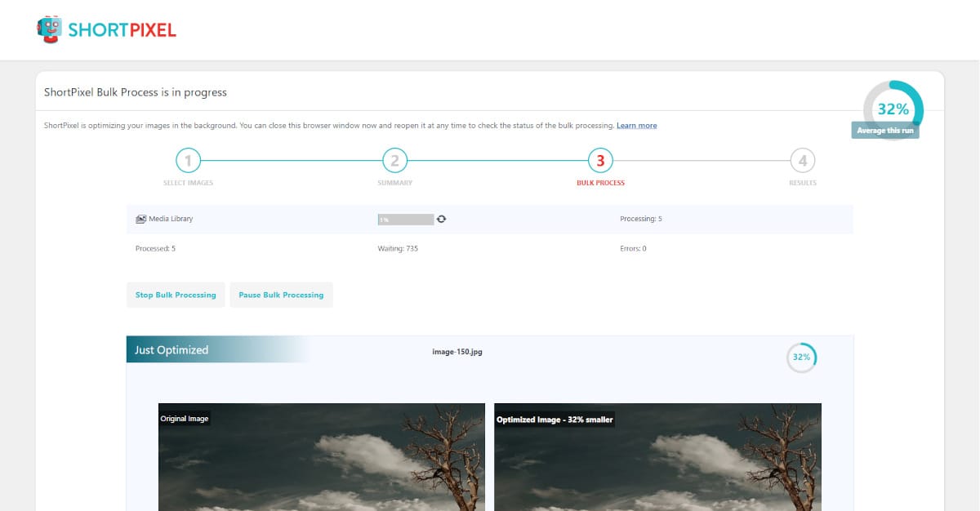Screen dimensions: 980x511
Task: Click the SELECT IMAGES step label
Action: pyautogui.click(x=188, y=183)
